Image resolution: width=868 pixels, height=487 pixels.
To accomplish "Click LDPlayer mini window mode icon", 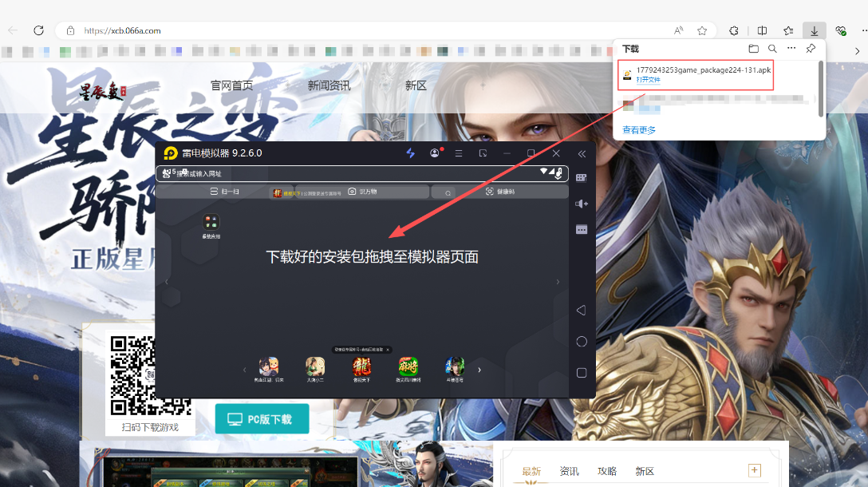I will [483, 153].
